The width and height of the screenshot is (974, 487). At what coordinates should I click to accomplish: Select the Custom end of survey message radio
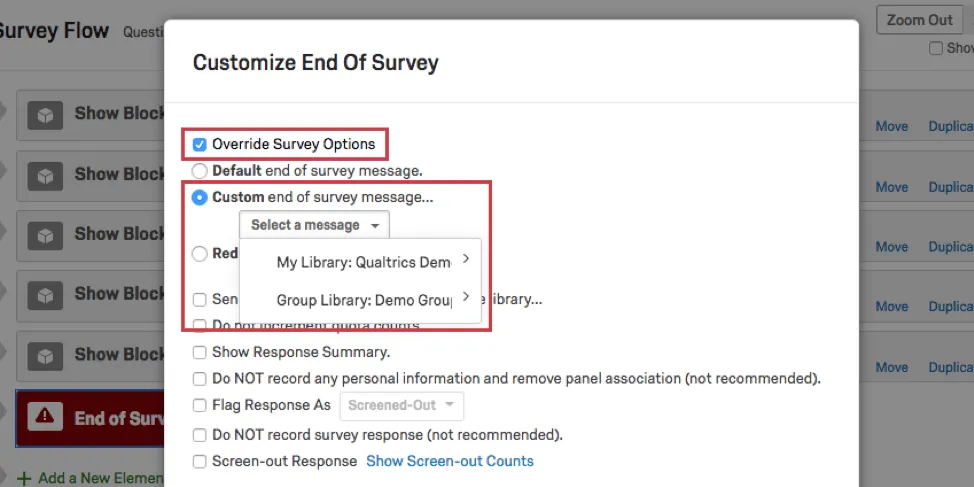tap(200, 197)
